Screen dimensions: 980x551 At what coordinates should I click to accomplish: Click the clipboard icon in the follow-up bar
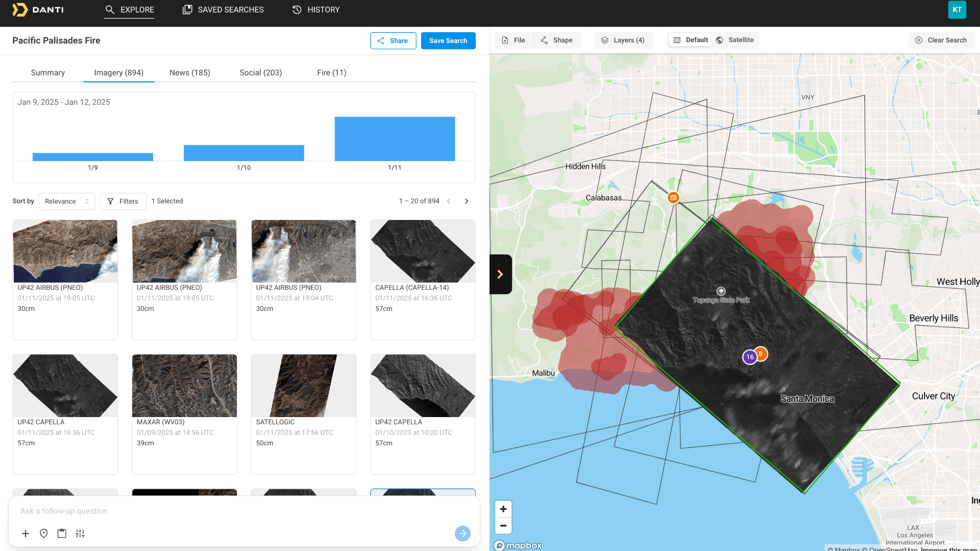[62, 533]
